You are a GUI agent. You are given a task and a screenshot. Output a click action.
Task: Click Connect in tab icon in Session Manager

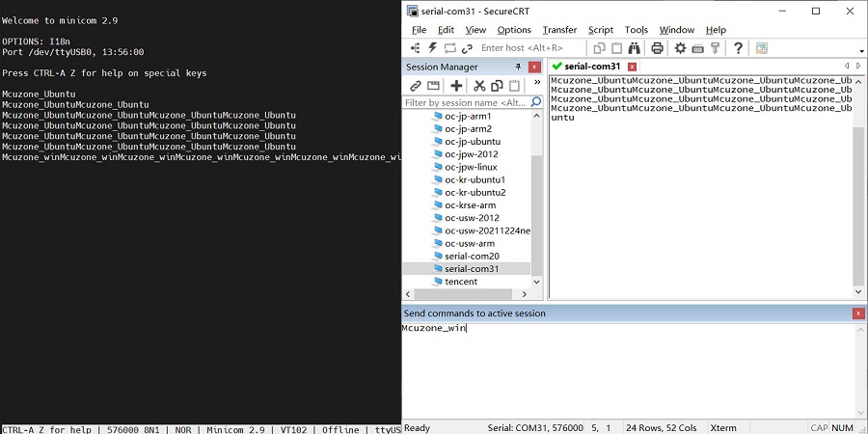(433, 85)
